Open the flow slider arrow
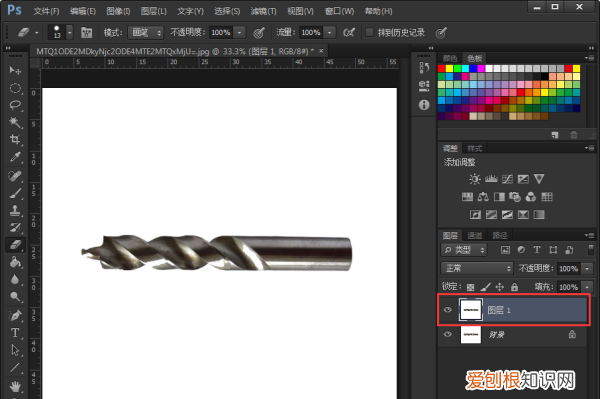 coord(330,33)
